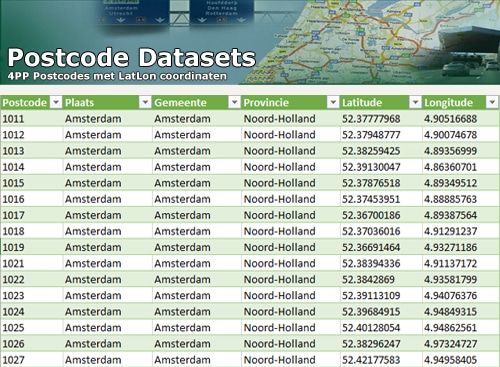Select postcode cell 1022
Viewport: 500px width, 367px height.
32,279
